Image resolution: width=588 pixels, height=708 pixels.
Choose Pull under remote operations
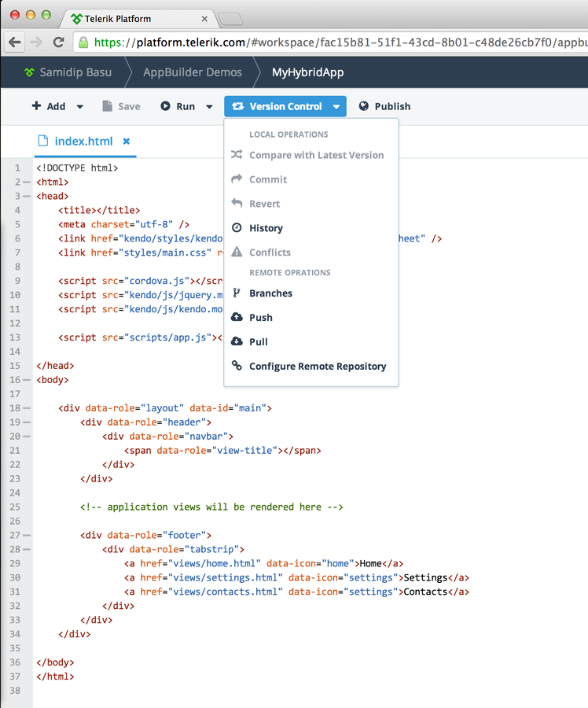[311, 342]
